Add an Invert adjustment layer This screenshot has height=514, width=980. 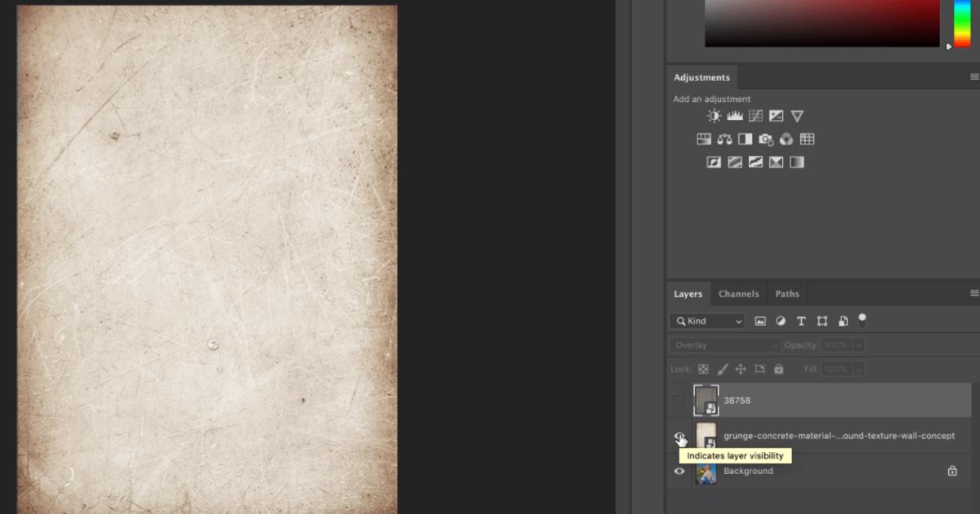coord(713,162)
